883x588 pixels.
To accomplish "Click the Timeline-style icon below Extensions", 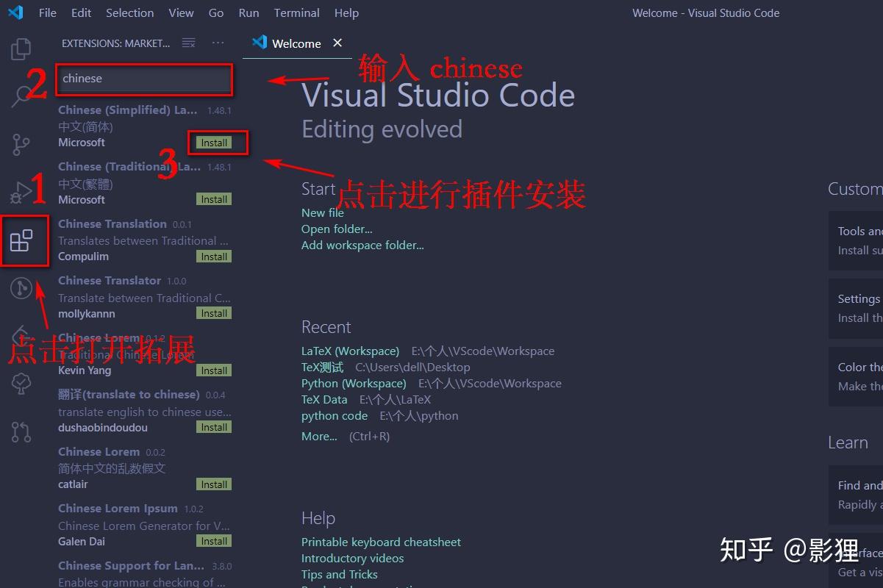I will tap(21, 288).
